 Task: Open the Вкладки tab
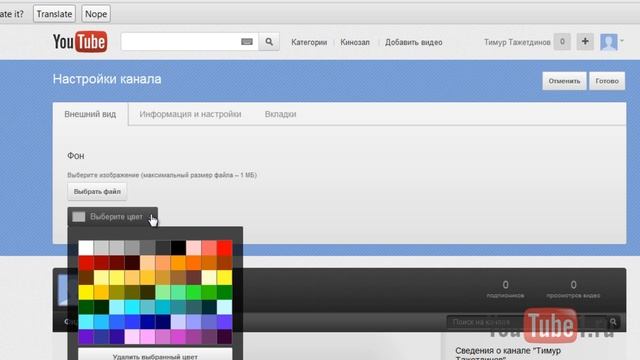[x=280, y=114]
